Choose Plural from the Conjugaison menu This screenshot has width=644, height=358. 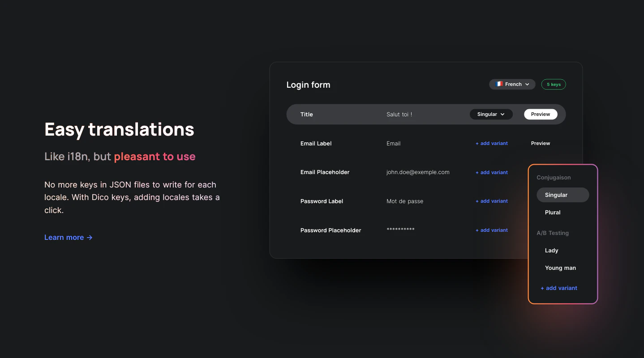pos(553,213)
